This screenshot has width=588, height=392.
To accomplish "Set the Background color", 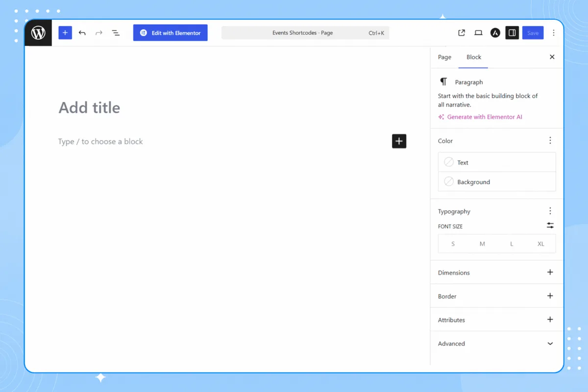I will 497,182.
